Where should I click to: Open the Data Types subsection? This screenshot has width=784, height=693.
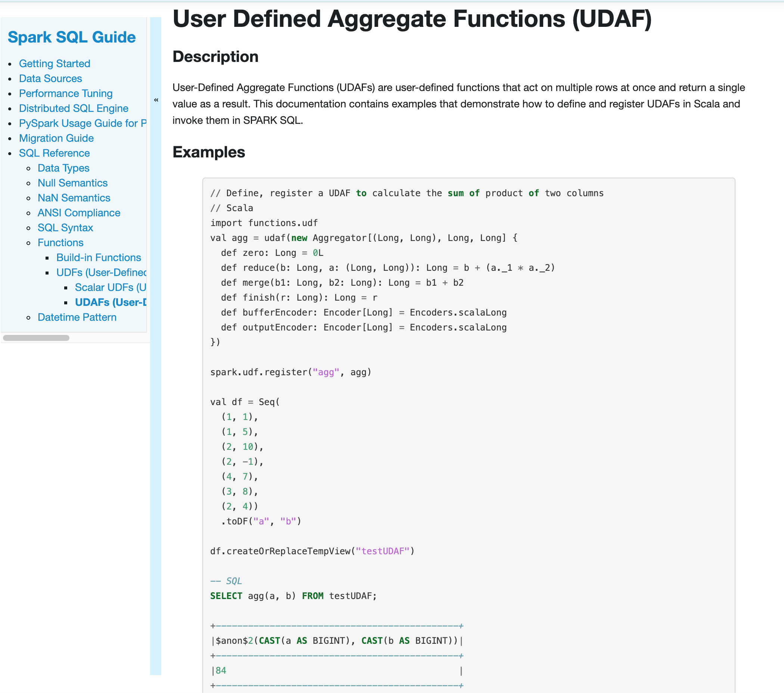[63, 168]
